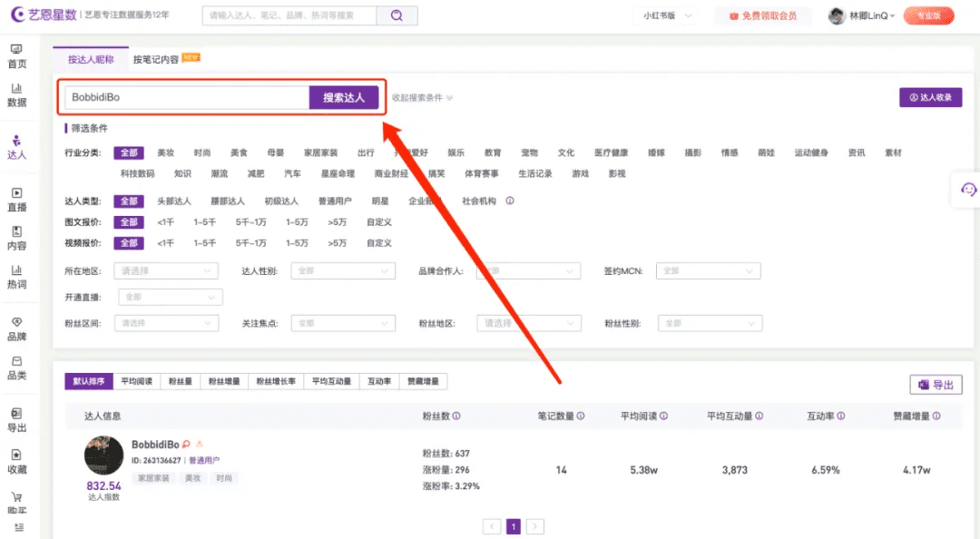Select 美妆 industry category filter
The image size is (980, 539).
(x=166, y=152)
